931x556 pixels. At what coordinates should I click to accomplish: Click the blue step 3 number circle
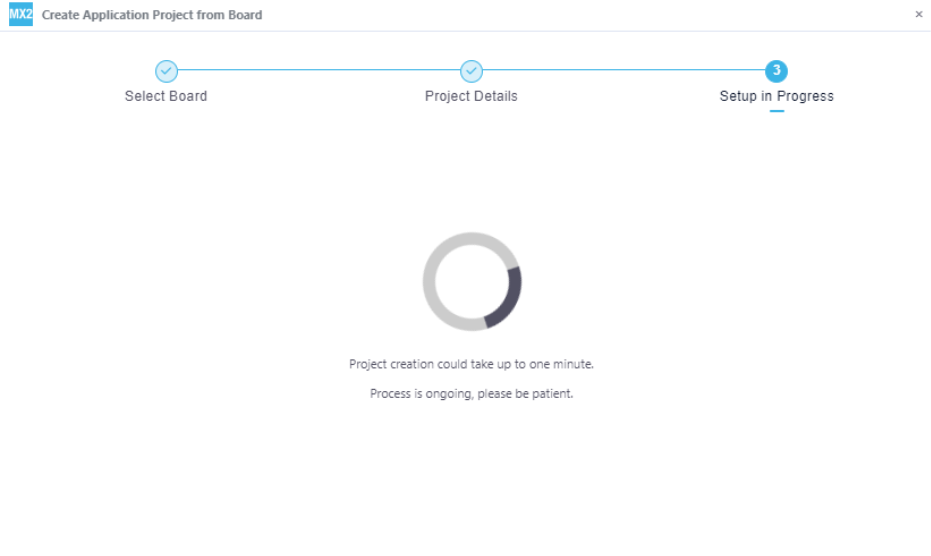point(776,71)
